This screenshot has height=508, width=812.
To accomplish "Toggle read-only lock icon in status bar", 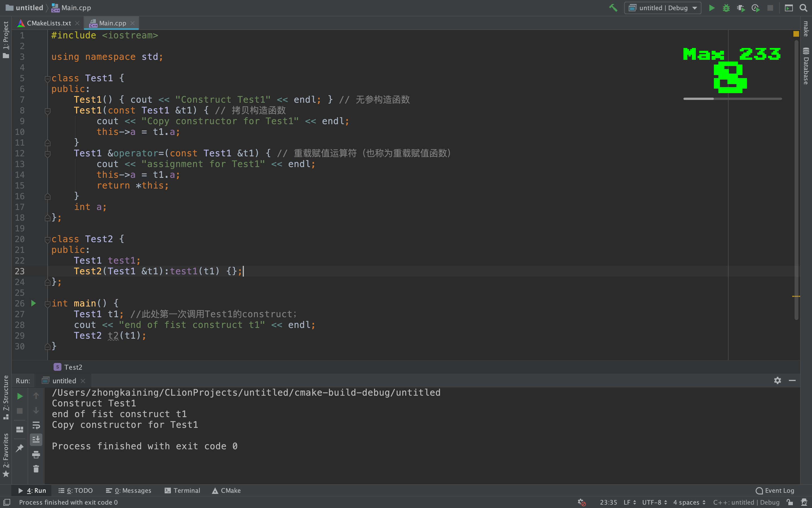I will coord(789,502).
